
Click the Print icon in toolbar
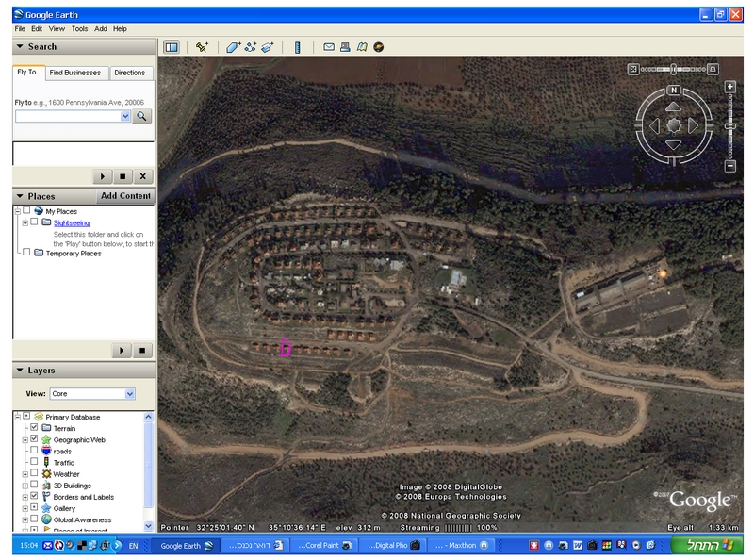click(345, 47)
